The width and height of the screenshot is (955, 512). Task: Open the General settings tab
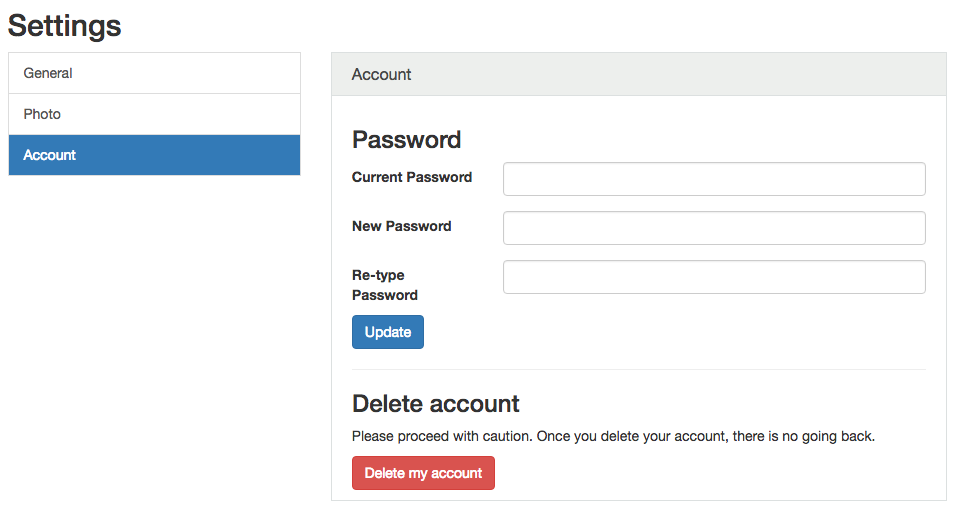click(x=154, y=73)
